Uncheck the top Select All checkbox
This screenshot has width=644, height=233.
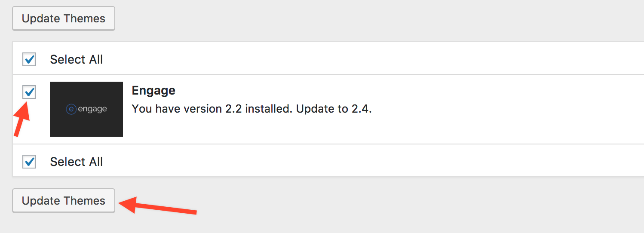[29, 59]
